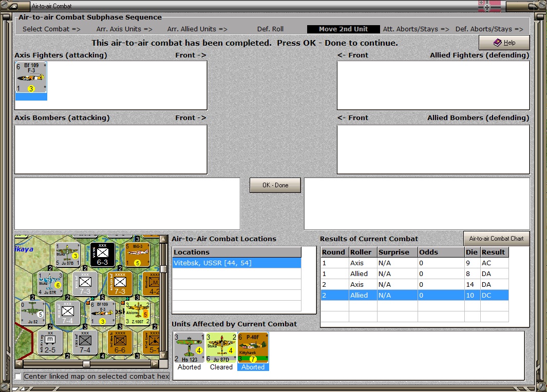The width and height of the screenshot is (547, 392).
Task: Click the Hs 123 aborted unit counter
Action: pyautogui.click(x=189, y=348)
